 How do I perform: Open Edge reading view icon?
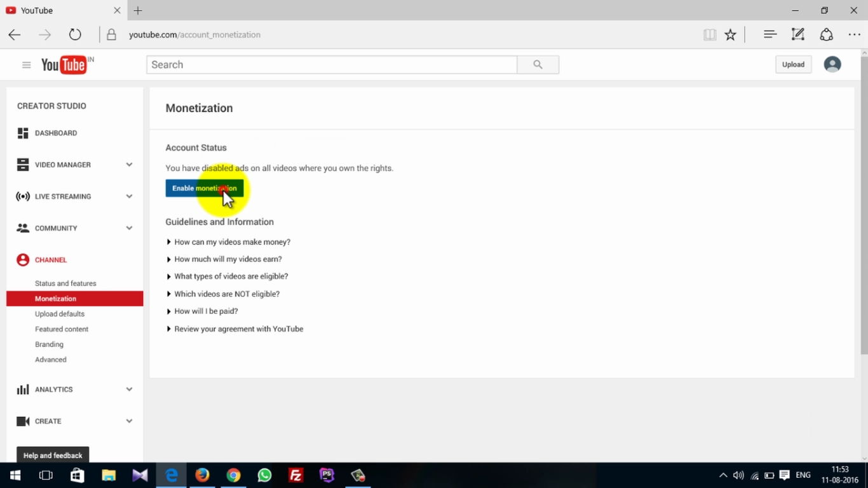(710, 35)
